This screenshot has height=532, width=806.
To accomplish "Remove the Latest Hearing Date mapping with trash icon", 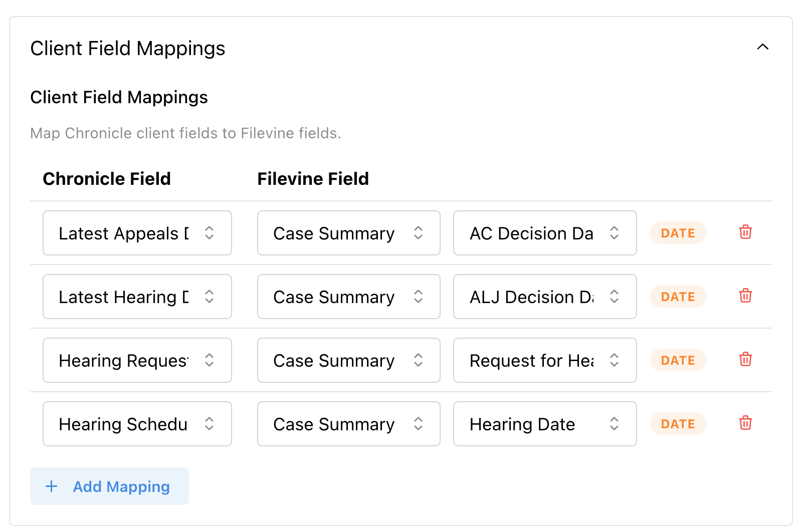I will pyautogui.click(x=745, y=296).
